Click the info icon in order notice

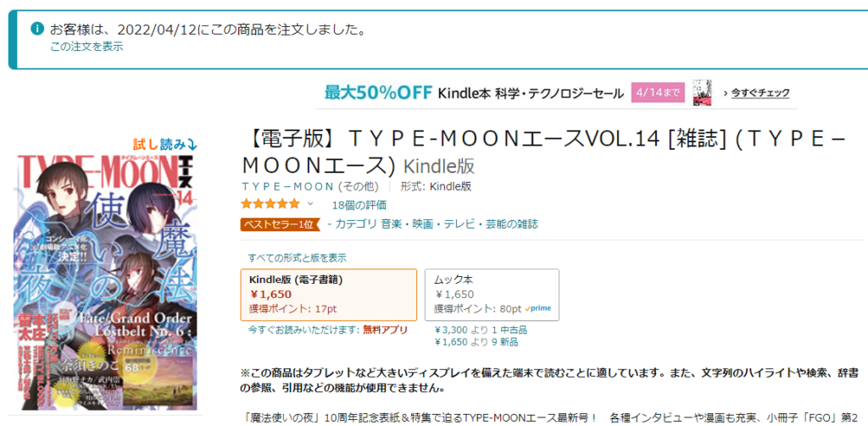(x=37, y=28)
